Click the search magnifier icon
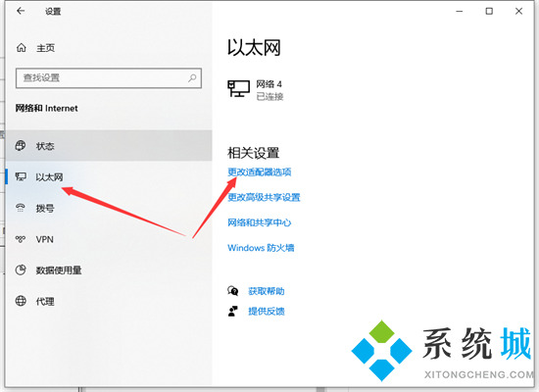539x392 pixels. pos(192,78)
